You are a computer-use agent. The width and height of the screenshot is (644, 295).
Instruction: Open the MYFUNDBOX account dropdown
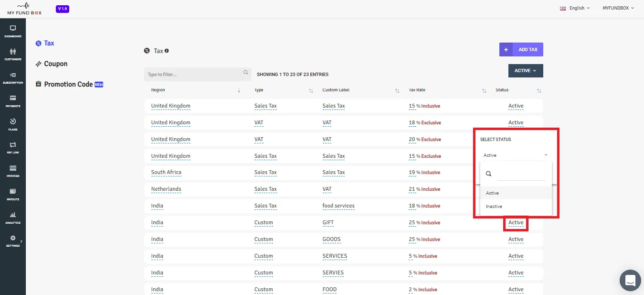click(618, 8)
